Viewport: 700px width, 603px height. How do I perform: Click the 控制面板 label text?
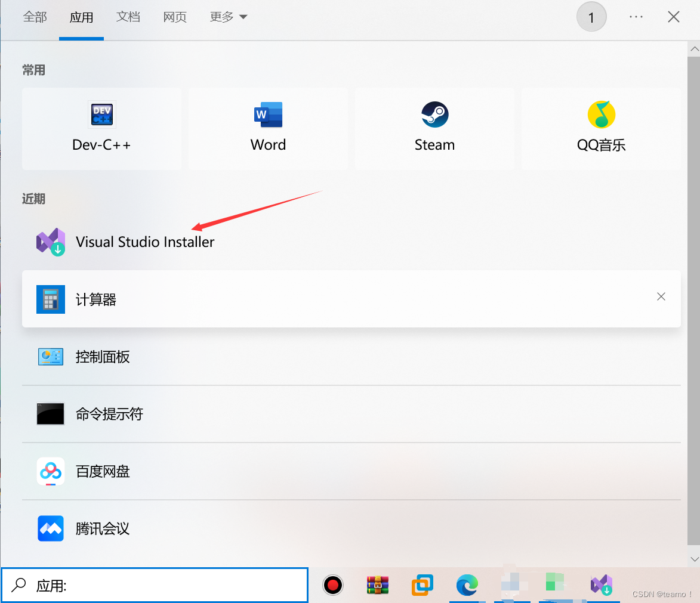point(103,357)
